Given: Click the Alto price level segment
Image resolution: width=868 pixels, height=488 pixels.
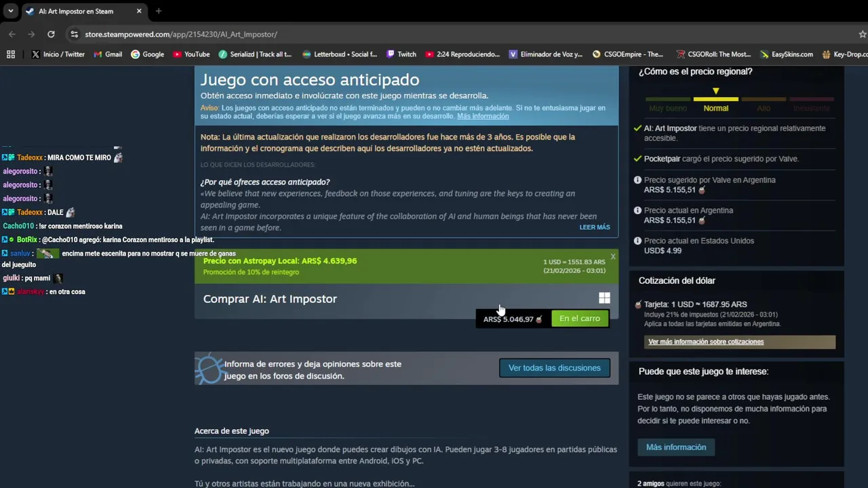Looking at the screenshot, I should 764,108.
